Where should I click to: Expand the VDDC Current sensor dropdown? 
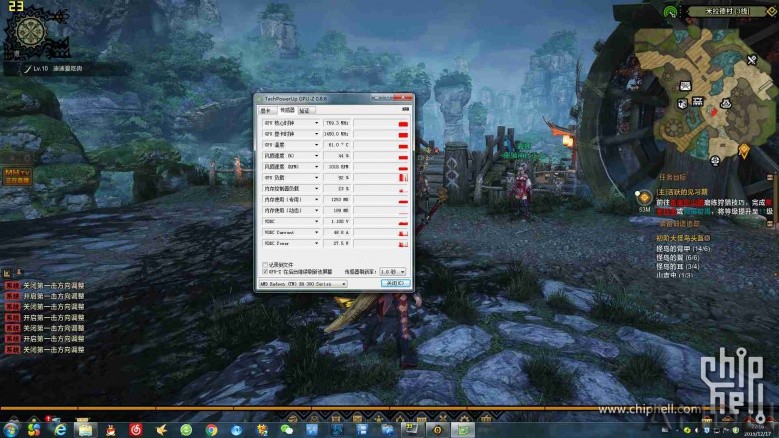pyautogui.click(x=316, y=232)
